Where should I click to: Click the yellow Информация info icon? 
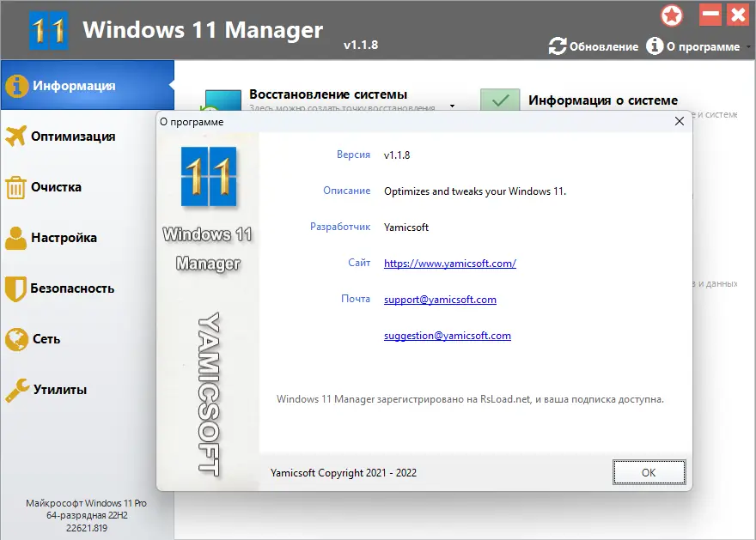tap(16, 86)
